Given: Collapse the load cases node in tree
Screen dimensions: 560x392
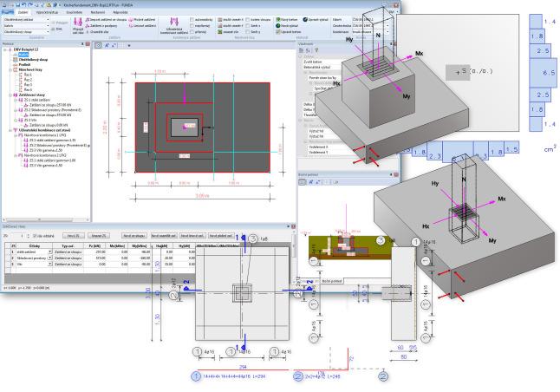Looking at the screenshot, I should 10,95.
